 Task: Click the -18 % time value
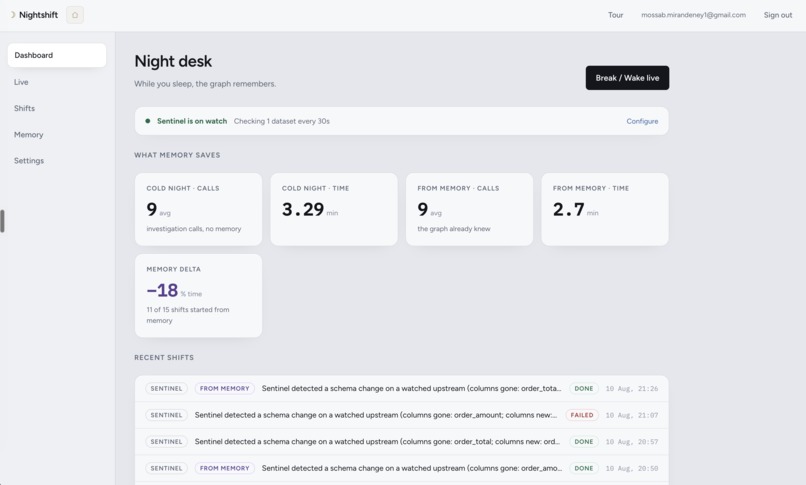pyautogui.click(x=174, y=291)
